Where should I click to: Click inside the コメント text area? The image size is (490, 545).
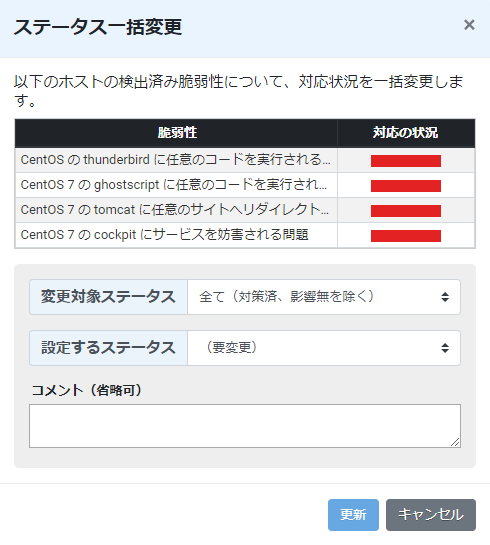245,426
